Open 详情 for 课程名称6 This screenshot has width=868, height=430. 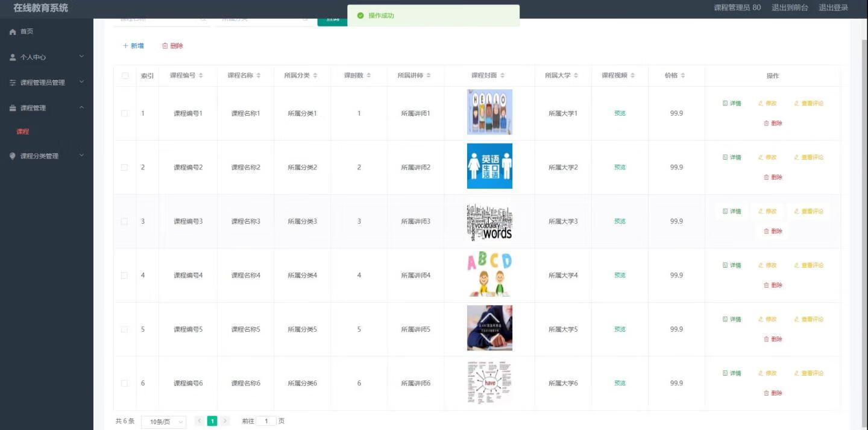coord(732,373)
